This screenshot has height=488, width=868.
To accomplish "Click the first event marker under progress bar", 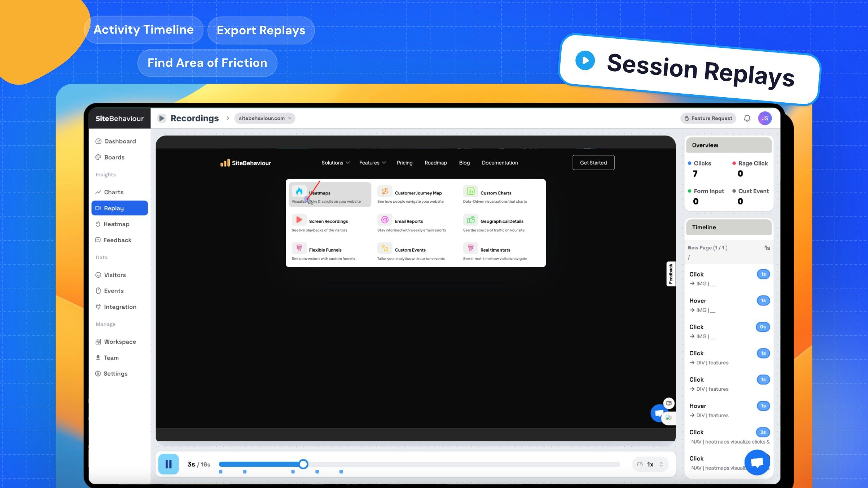I will 221,472.
